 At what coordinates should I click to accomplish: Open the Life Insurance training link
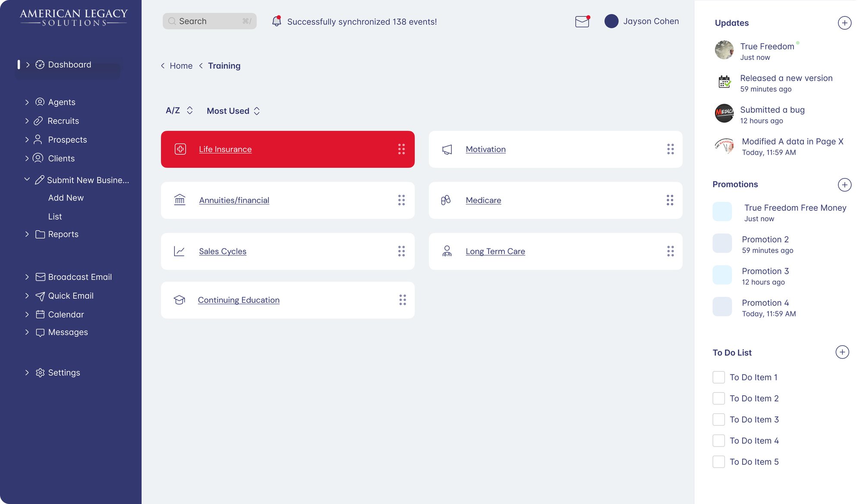pos(225,149)
